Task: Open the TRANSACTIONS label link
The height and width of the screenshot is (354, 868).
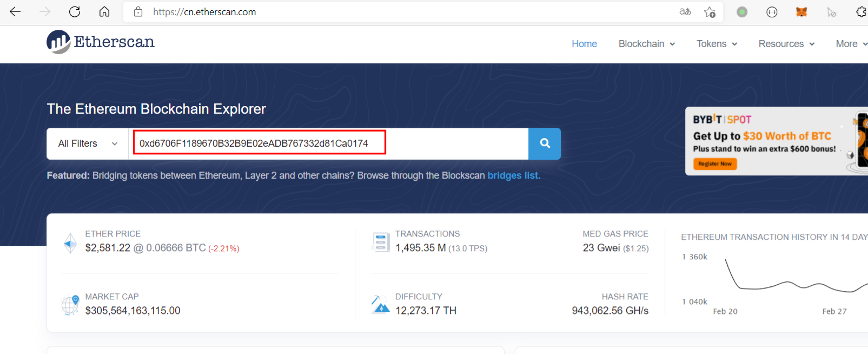Action: (x=428, y=234)
